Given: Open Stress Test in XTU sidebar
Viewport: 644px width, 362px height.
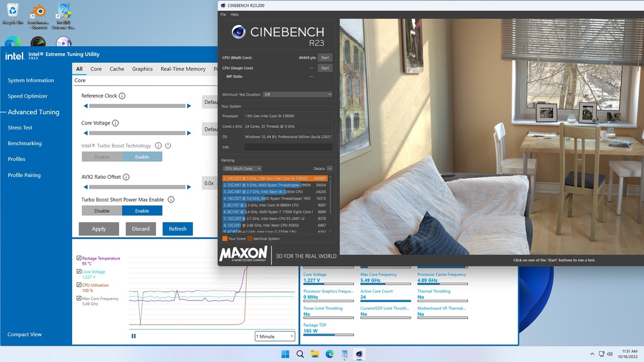Looking at the screenshot, I should coord(20,127).
